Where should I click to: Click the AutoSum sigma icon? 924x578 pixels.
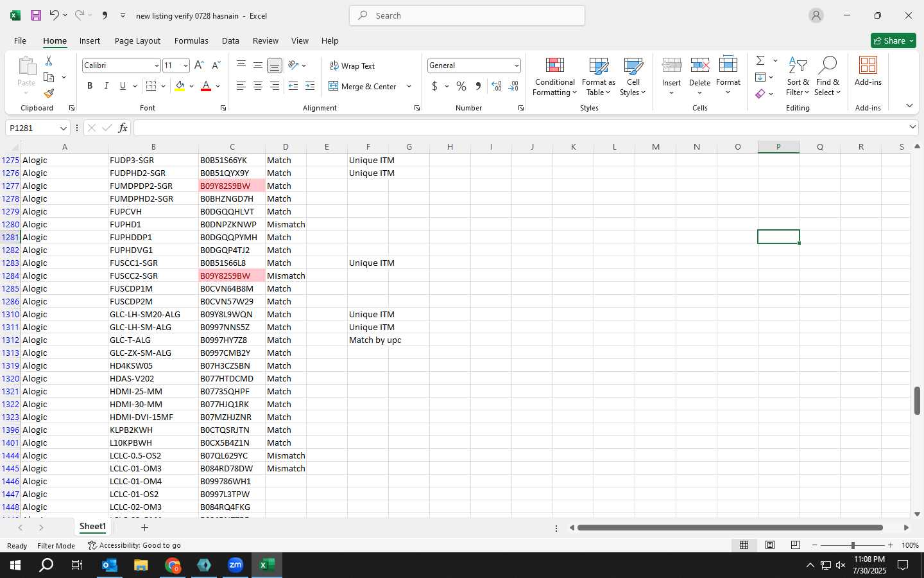[x=760, y=60]
